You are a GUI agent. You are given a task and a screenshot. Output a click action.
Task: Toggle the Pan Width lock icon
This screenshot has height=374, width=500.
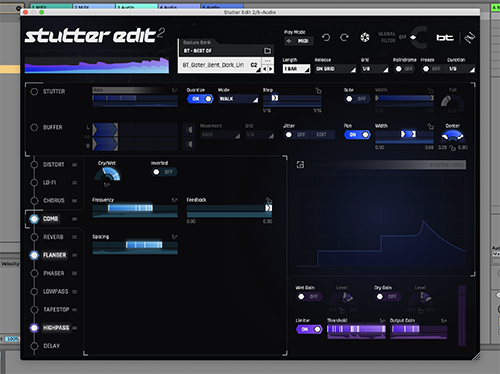coord(430,126)
